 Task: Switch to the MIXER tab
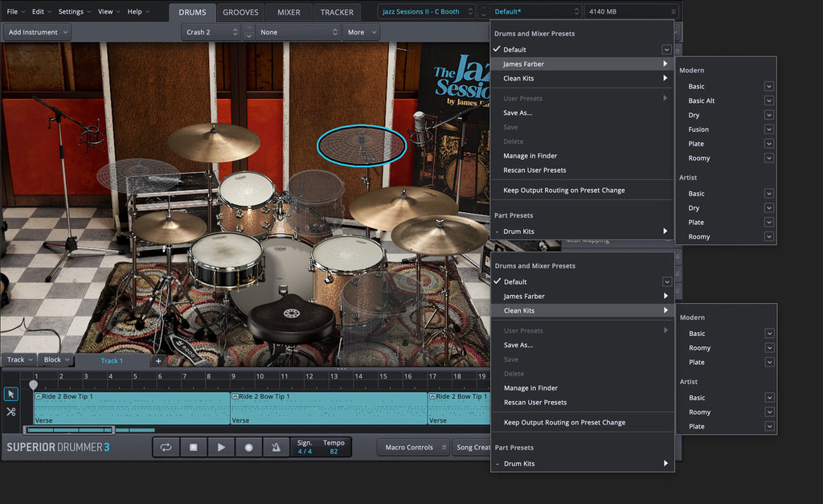289,12
